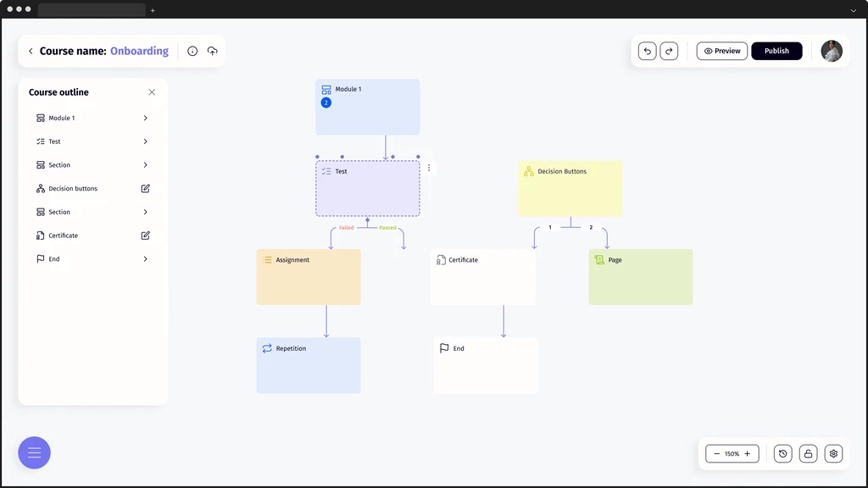The width and height of the screenshot is (868, 488).
Task: Click the Preview button
Action: tap(722, 51)
